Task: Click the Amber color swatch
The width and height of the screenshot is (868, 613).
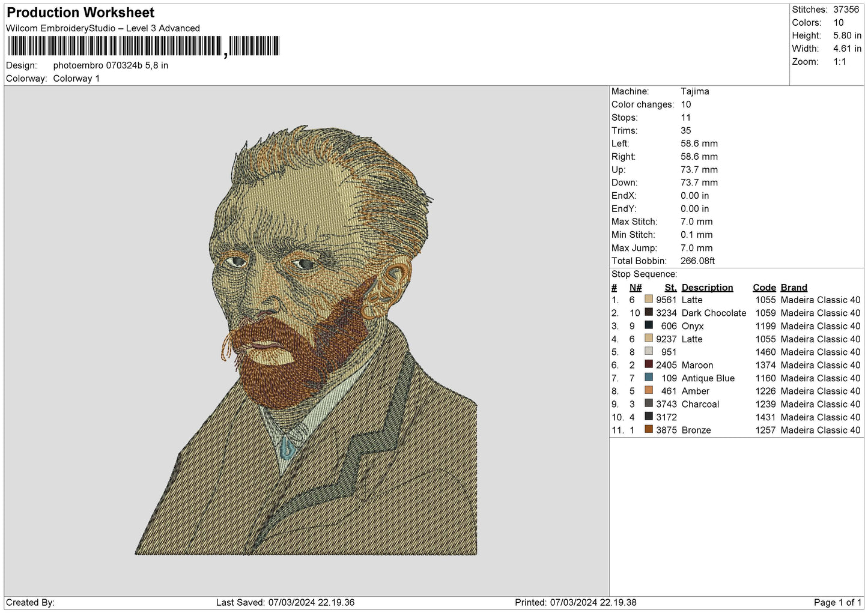Action: click(649, 390)
